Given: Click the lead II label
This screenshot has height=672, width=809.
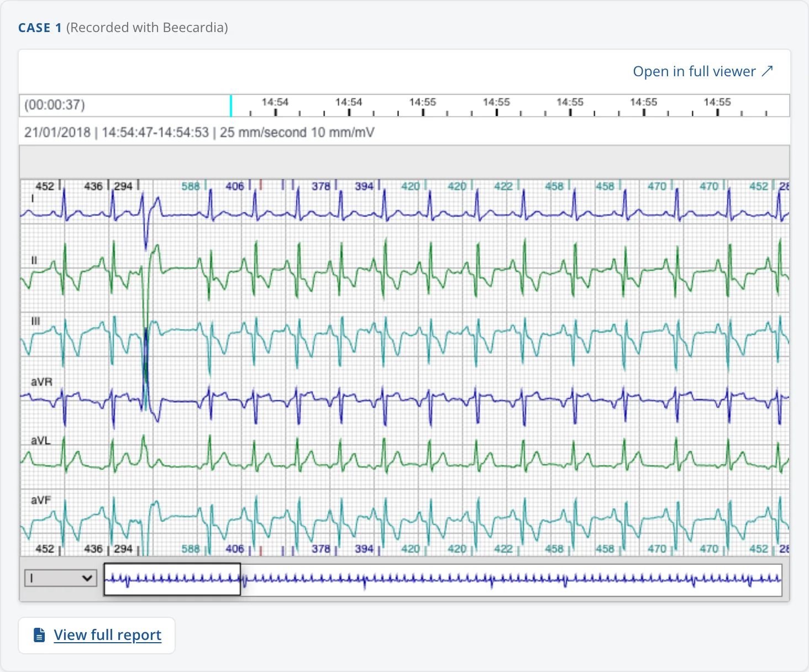Looking at the screenshot, I should pyautogui.click(x=34, y=260).
